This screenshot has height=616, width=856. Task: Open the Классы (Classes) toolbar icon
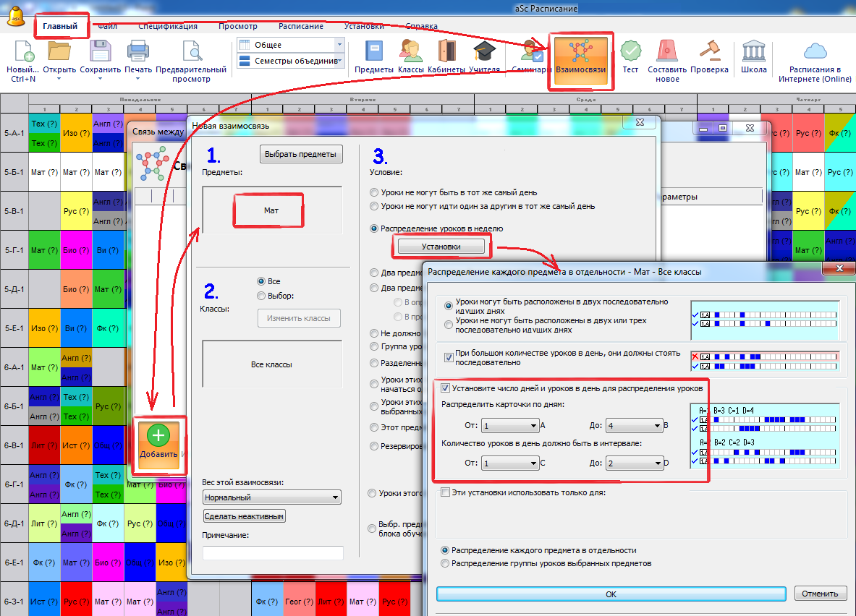[410, 54]
